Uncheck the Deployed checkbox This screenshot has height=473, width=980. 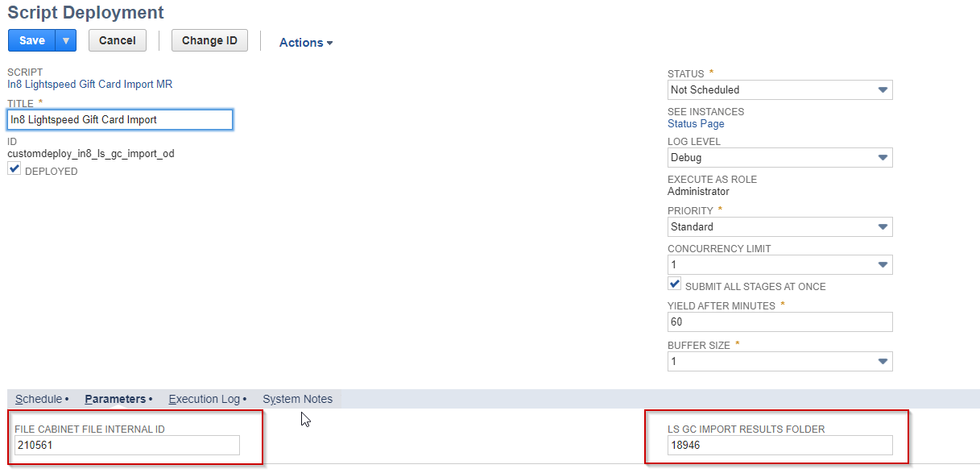[14, 169]
